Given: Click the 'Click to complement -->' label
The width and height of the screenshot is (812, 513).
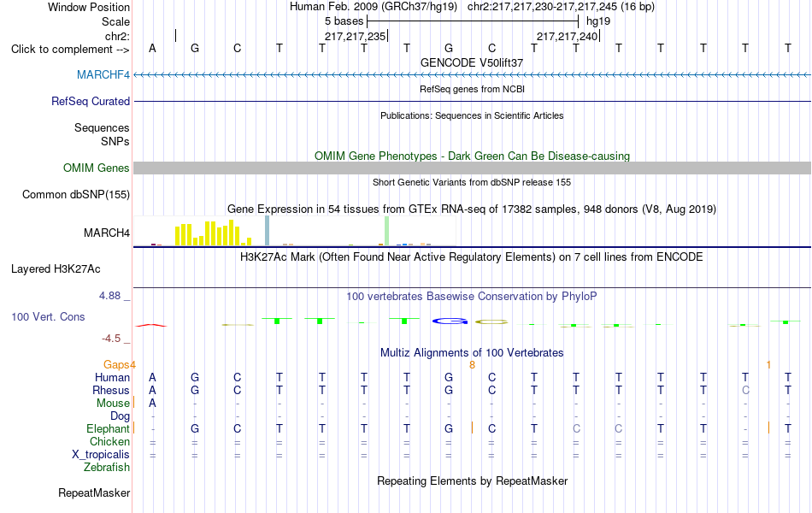Looking at the screenshot, I should click(70, 50).
